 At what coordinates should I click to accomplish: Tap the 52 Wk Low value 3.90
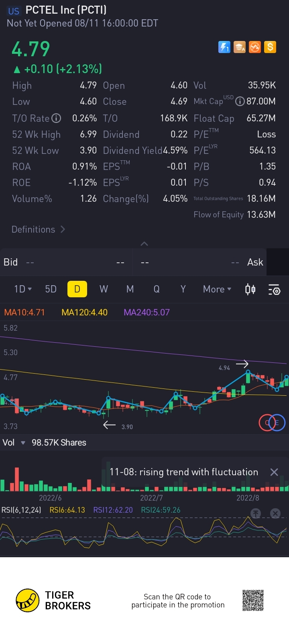pos(88,150)
